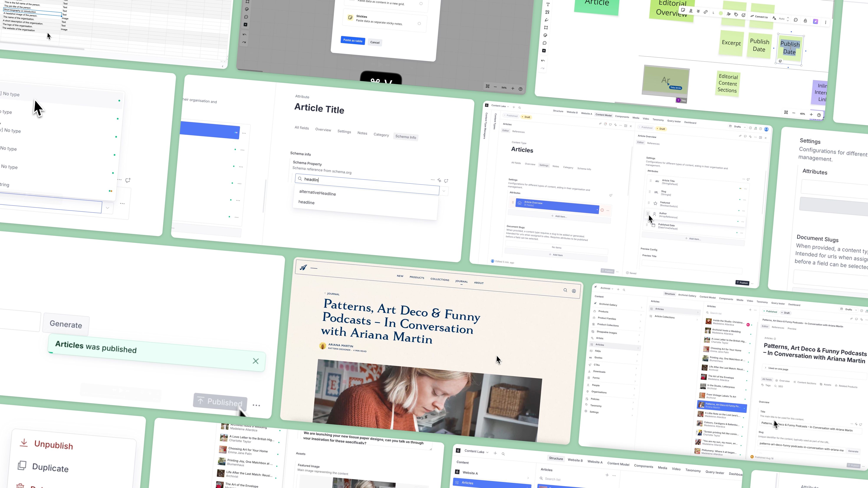This screenshot has height=488, width=868.
Task: Add a link from sticky note toolbar
Action: [706, 12]
